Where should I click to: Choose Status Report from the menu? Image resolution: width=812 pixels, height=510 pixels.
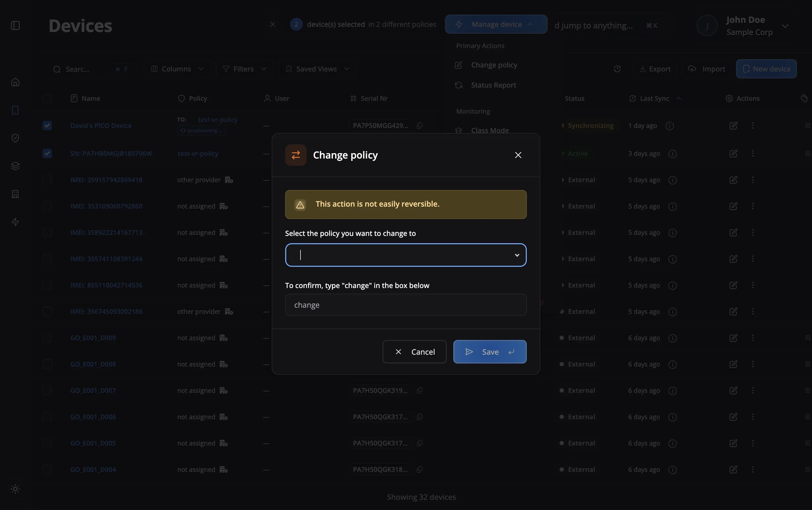click(x=493, y=85)
